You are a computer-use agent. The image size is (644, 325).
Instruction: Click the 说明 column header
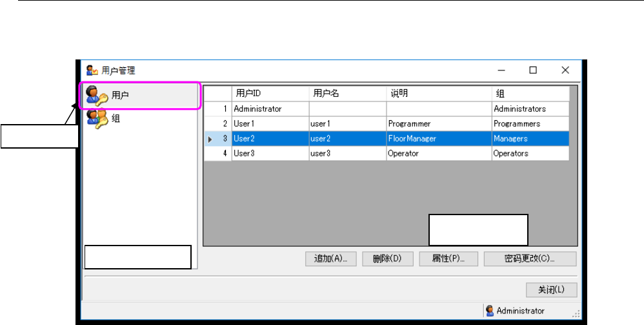(x=439, y=94)
